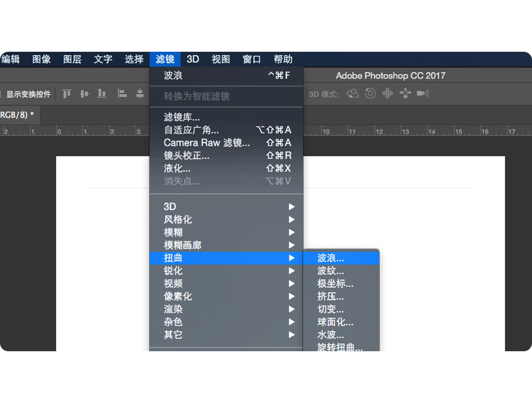Toggle 显示变换控件 option
The width and height of the screenshot is (532, 403).
point(29,94)
